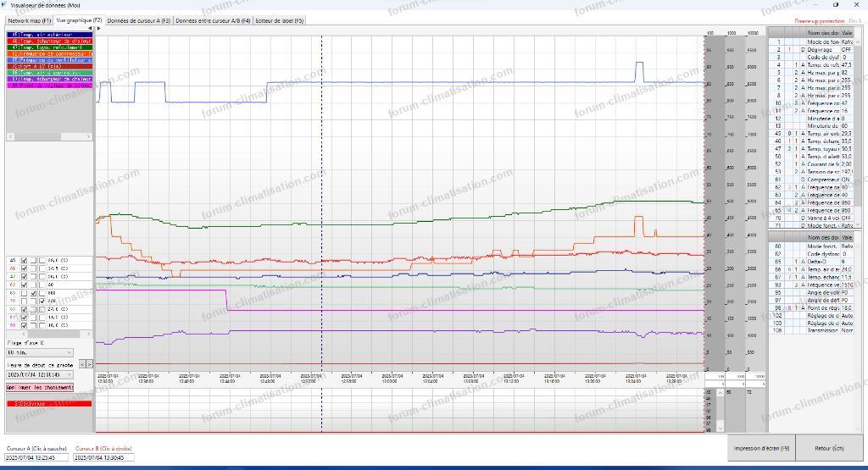Uncheck first-axis checkbox for row 62
Image resolution: width=868 pixels, height=470 pixels.
coord(24,285)
